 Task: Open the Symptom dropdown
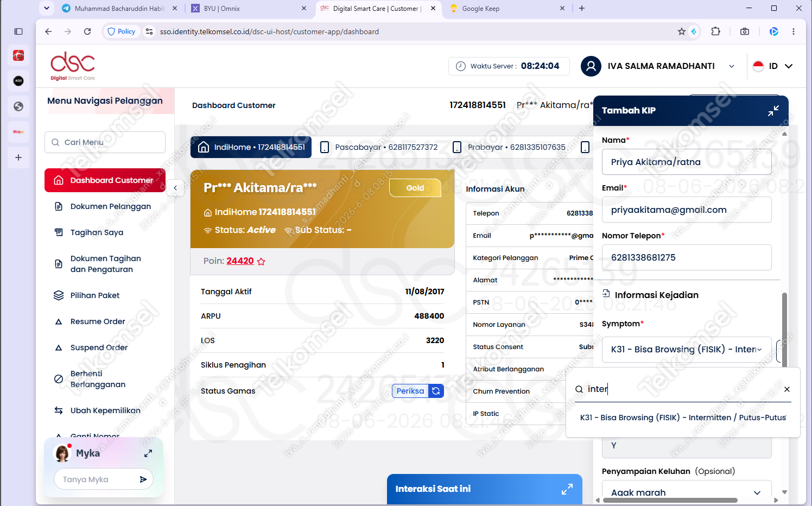pos(687,350)
